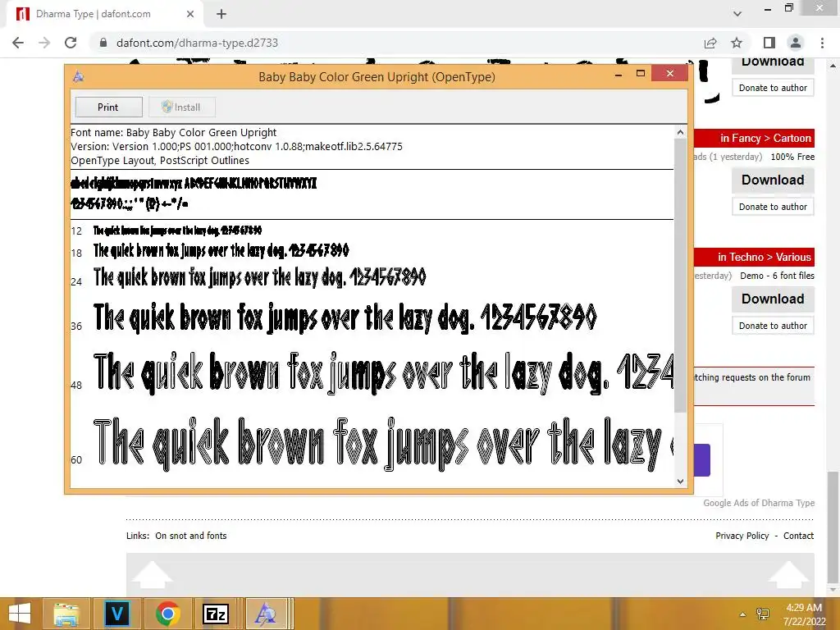Click the right up-arrow back-to-top icon
Image resolution: width=840 pixels, height=630 pixels.
788,574
